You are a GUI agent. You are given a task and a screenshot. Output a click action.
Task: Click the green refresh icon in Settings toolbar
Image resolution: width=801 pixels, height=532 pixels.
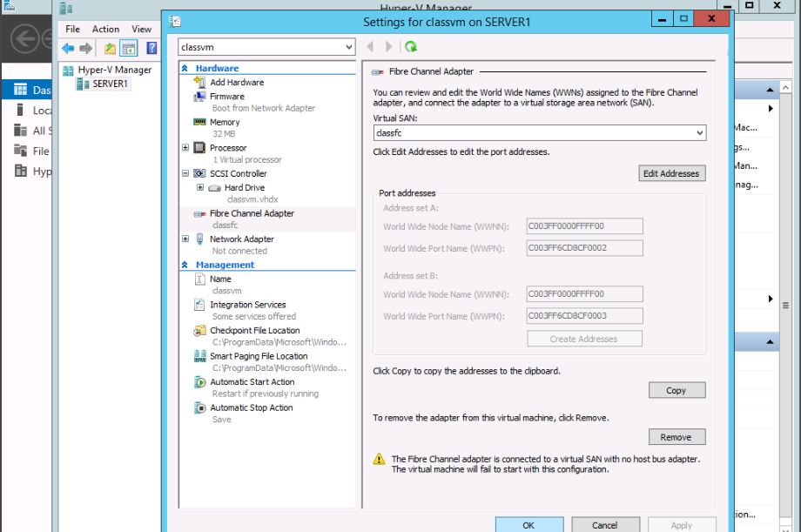click(x=411, y=47)
